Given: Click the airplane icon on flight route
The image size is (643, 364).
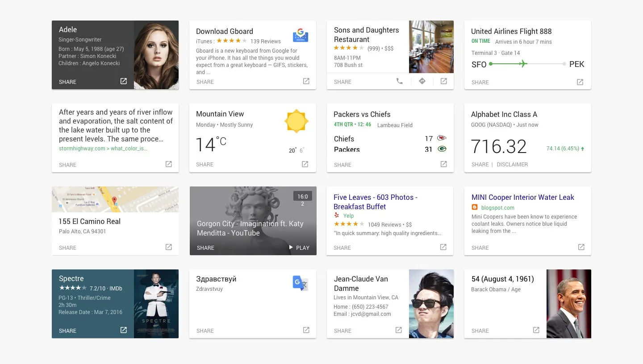Looking at the screenshot, I should point(523,64).
